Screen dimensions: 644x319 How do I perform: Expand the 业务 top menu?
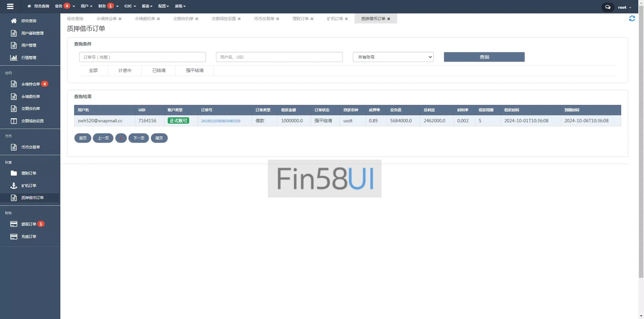click(64, 6)
